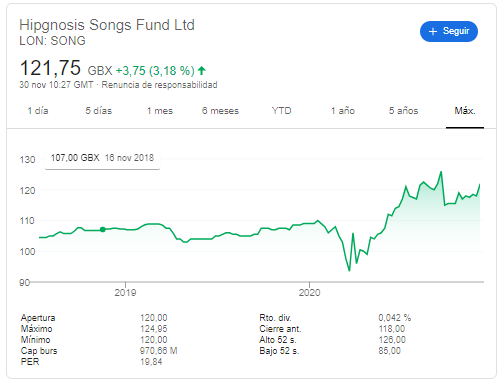Click the 121,75 current price
The height and width of the screenshot is (383, 503).
[x=50, y=68]
